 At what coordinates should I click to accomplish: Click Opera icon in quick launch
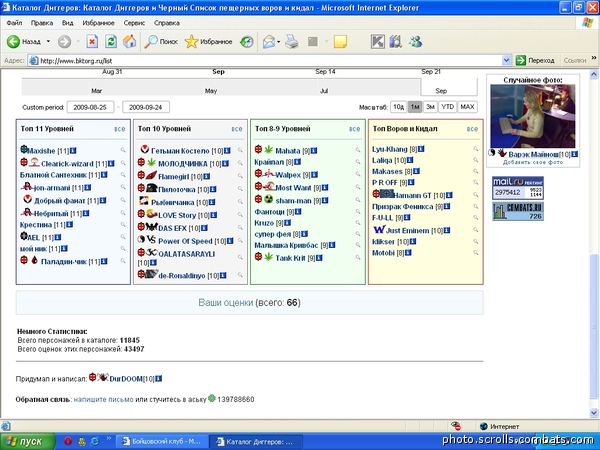pyautogui.click(x=68, y=441)
